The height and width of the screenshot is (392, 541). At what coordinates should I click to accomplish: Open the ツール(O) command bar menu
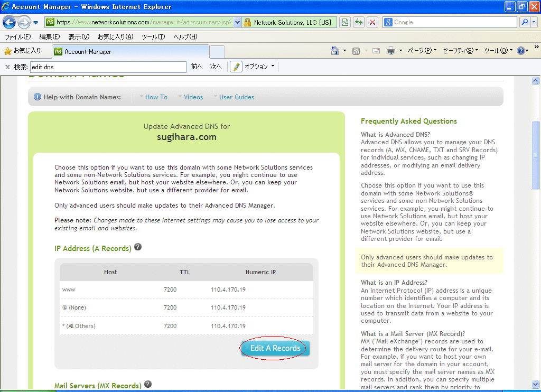[x=498, y=51]
